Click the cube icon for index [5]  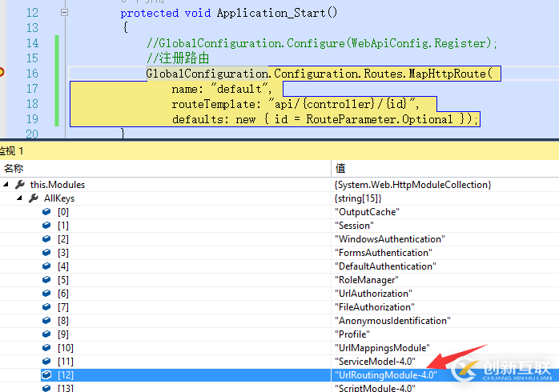pyautogui.click(x=46, y=279)
